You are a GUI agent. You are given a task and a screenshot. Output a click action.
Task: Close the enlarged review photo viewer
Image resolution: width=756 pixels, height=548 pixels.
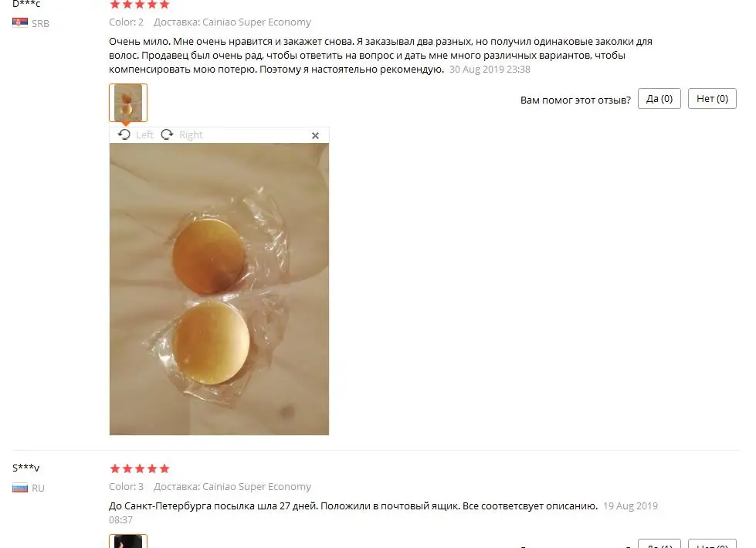(315, 135)
